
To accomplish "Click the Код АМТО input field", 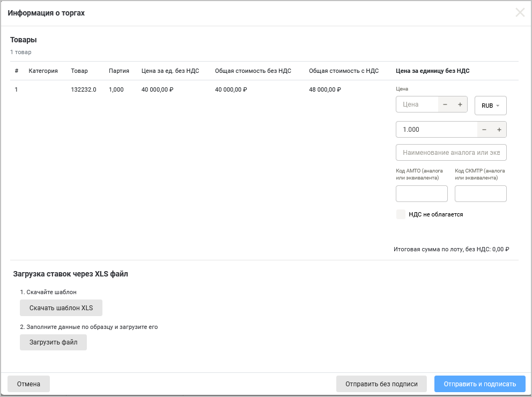I will (x=421, y=194).
